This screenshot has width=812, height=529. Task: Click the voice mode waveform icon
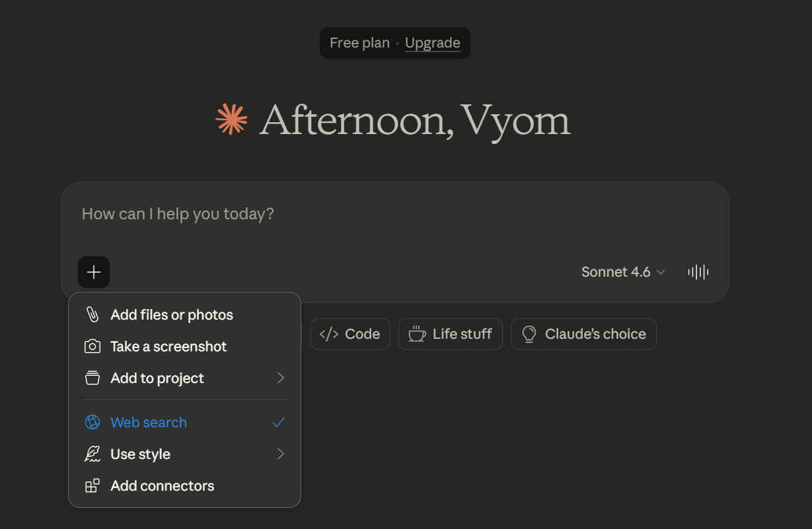(x=698, y=272)
